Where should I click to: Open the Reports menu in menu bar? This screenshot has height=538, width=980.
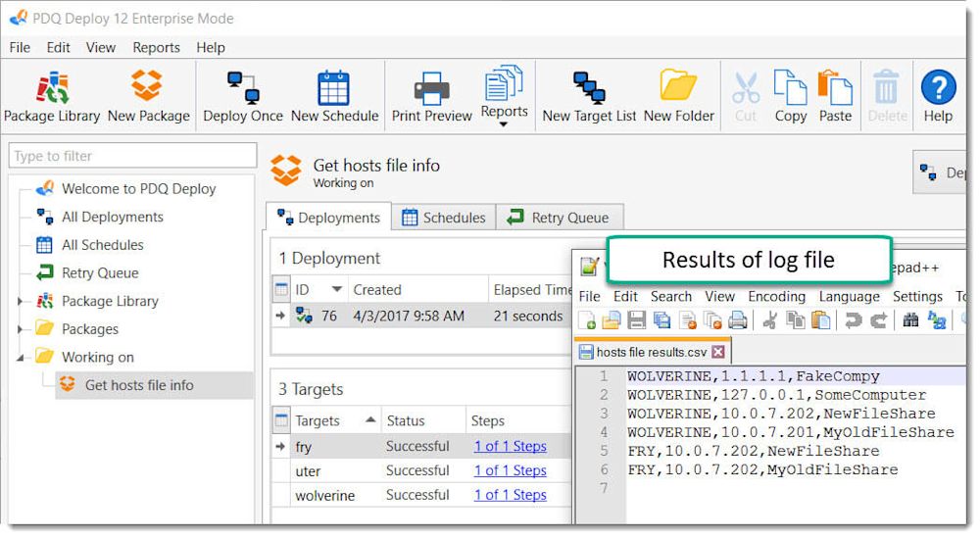tap(156, 47)
